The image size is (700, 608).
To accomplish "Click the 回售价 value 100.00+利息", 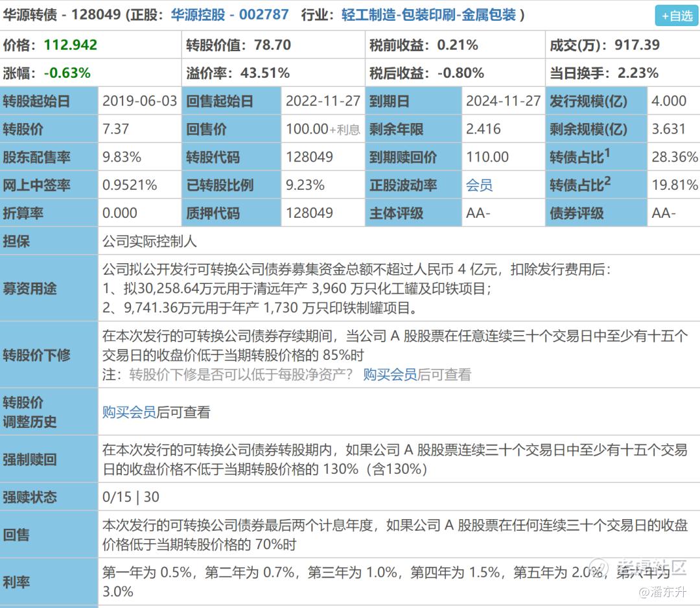I will (323, 129).
